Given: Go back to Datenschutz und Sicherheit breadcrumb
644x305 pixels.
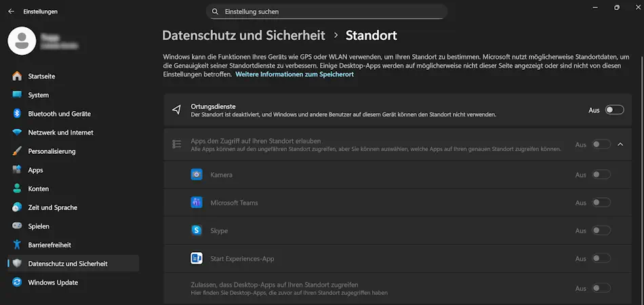Looking at the screenshot, I should click(x=243, y=36).
